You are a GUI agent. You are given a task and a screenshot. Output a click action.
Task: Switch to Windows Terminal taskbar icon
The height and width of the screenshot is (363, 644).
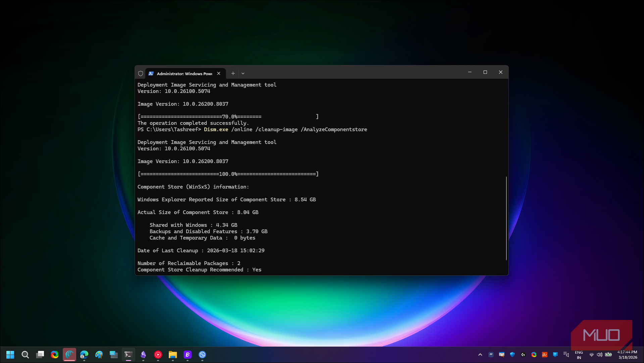pos(129,355)
